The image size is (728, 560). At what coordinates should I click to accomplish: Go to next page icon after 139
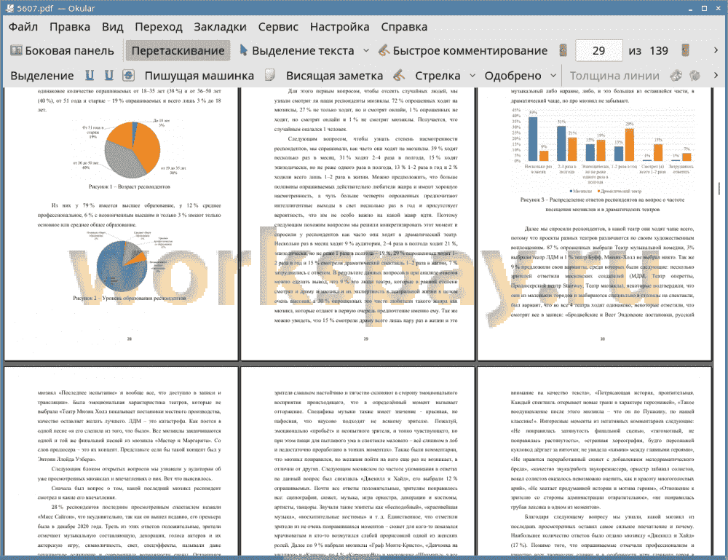point(685,50)
